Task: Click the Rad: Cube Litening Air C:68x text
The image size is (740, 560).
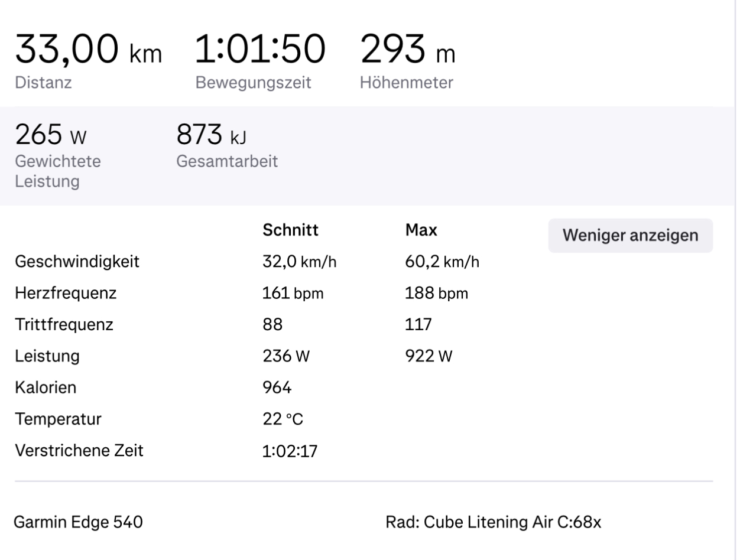Action: 493,522
